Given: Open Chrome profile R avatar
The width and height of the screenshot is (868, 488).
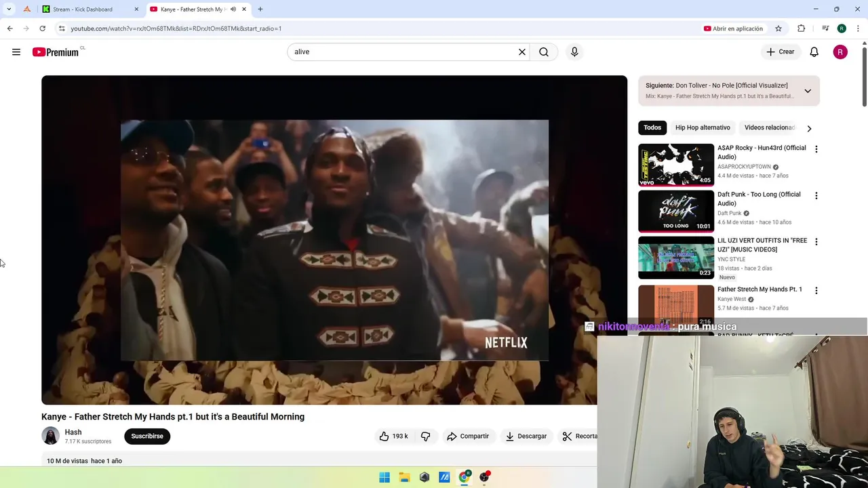Looking at the screenshot, I should pos(842,28).
